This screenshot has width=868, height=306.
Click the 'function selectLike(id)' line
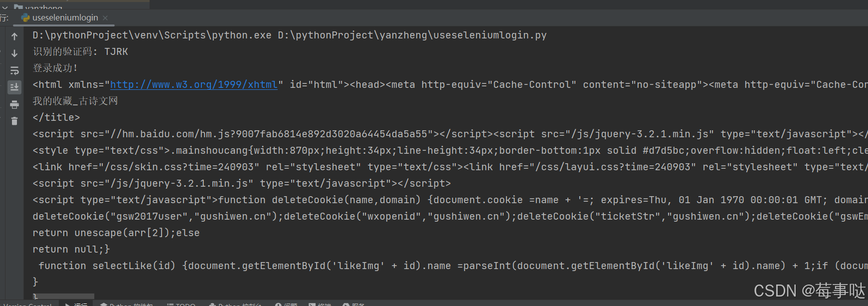(453, 266)
